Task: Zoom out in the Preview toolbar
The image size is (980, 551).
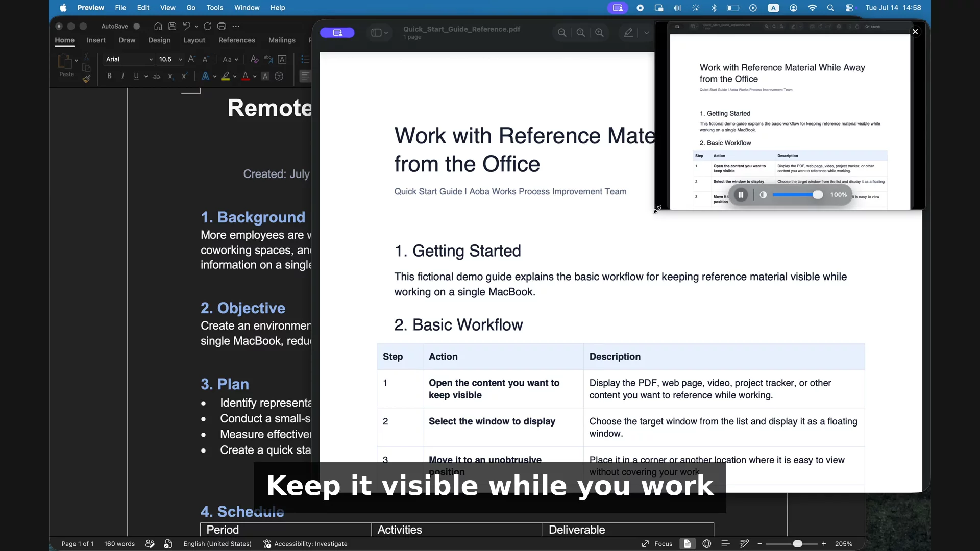Action: click(x=562, y=33)
